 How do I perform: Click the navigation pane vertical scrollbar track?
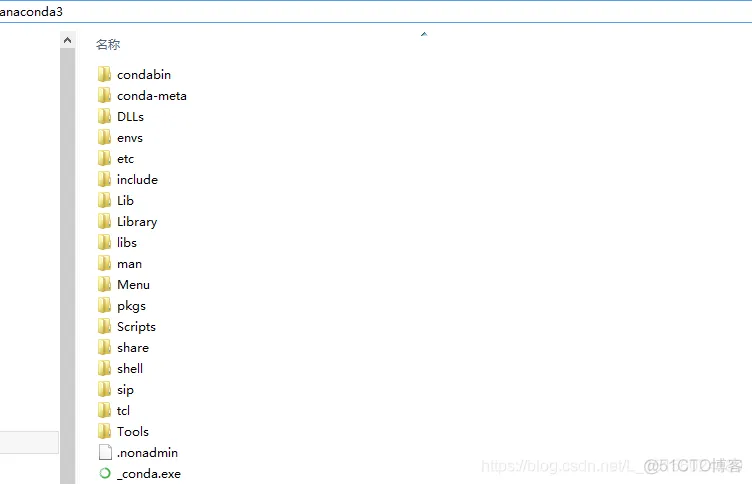click(68, 266)
